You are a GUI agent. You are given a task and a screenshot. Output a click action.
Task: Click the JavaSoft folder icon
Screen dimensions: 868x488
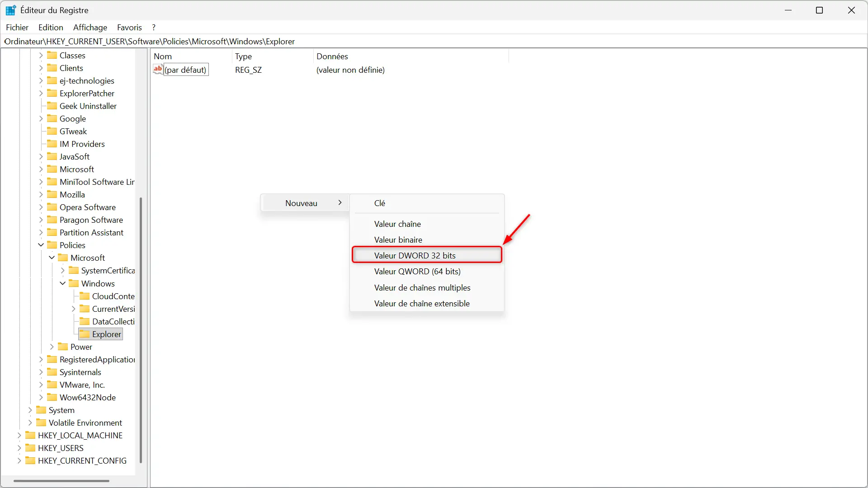pos(52,156)
